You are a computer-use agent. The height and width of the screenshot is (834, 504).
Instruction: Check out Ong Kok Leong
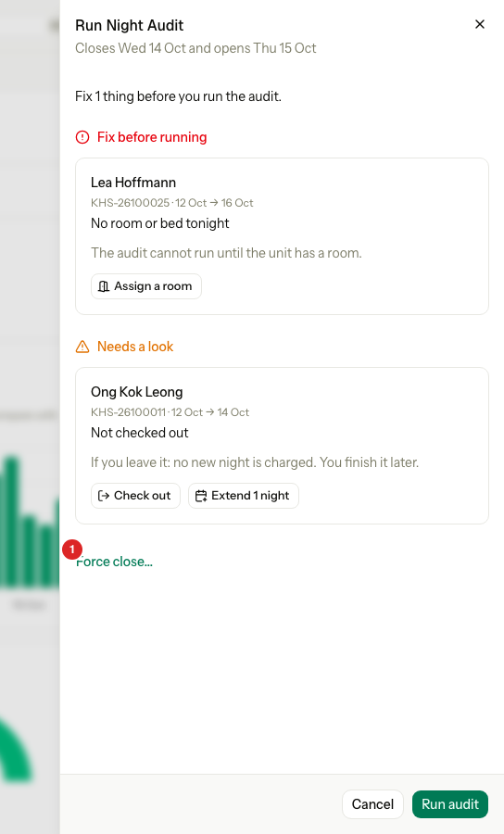coord(135,496)
